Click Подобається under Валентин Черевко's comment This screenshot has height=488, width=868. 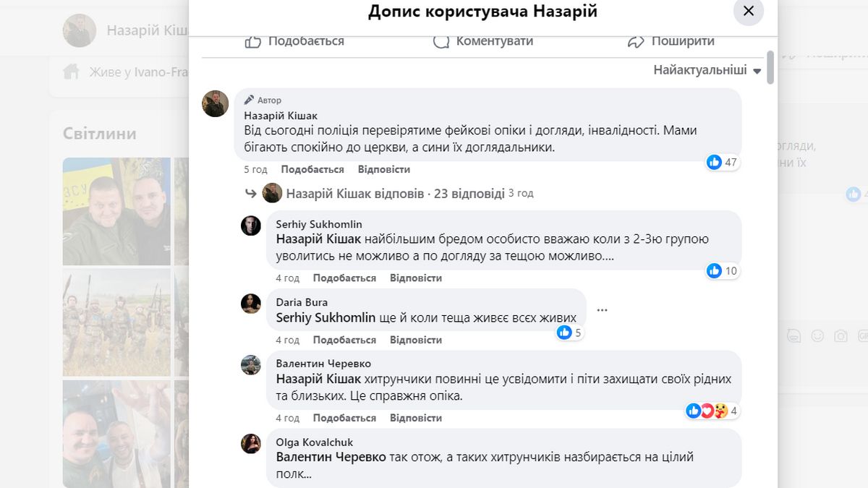click(x=345, y=418)
